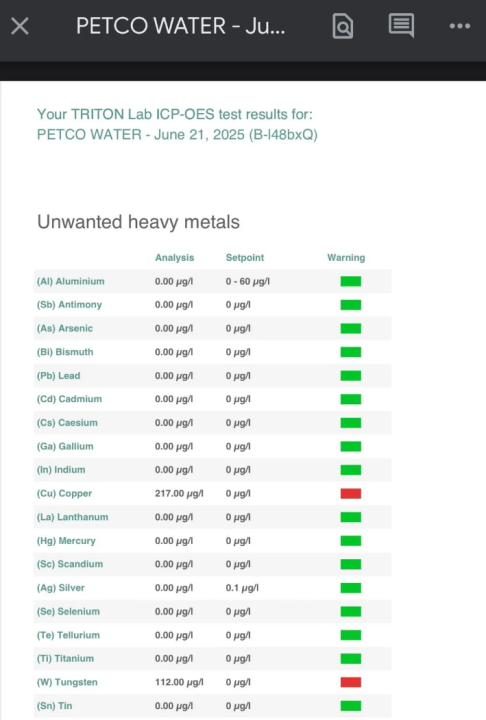Open the comments icon in header
The width and height of the screenshot is (486, 720).
tap(401, 25)
